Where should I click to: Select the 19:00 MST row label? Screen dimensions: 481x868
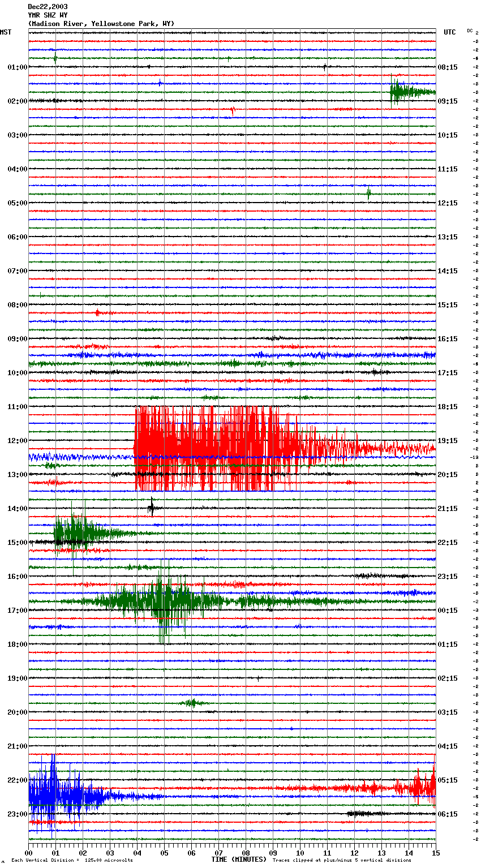(18, 678)
